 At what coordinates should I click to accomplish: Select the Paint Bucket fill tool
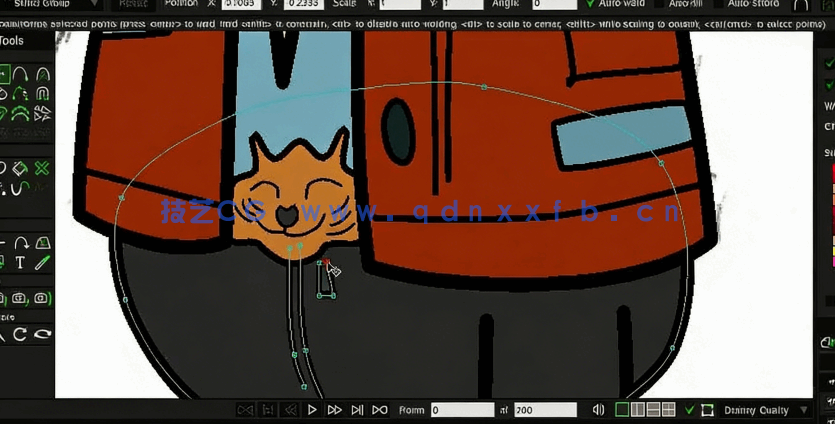point(20,168)
